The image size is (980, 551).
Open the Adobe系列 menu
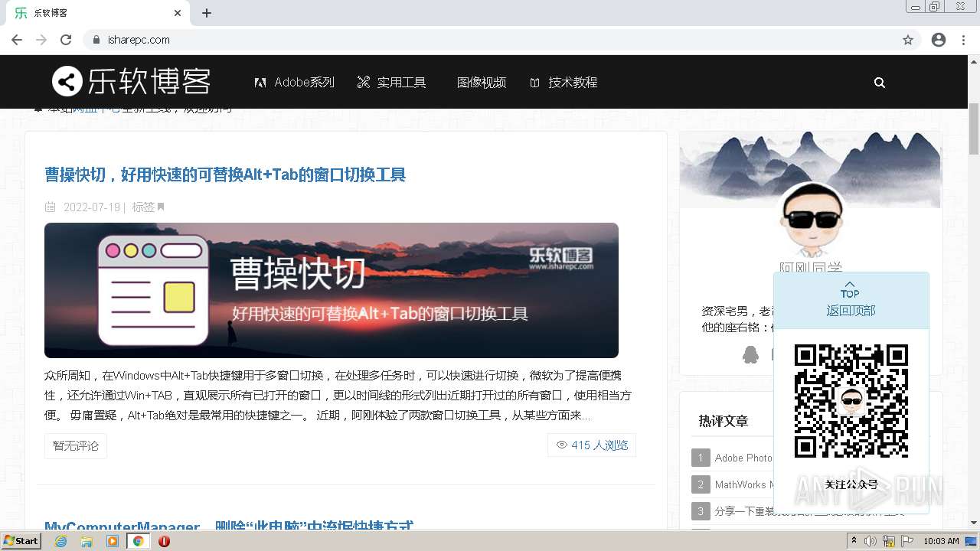[x=295, y=82]
